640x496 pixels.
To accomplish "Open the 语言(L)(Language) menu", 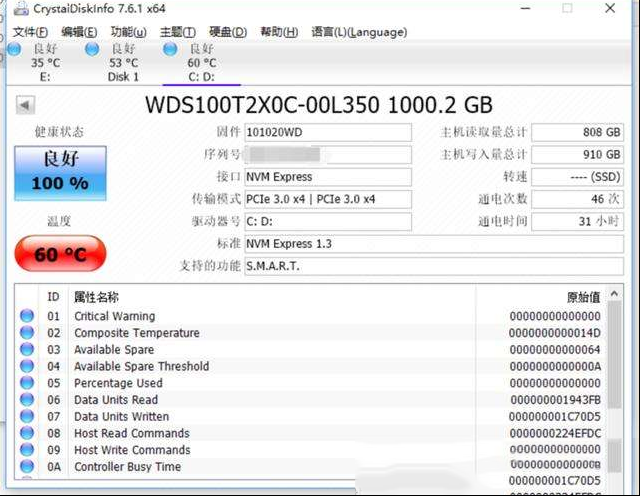I will tap(359, 32).
